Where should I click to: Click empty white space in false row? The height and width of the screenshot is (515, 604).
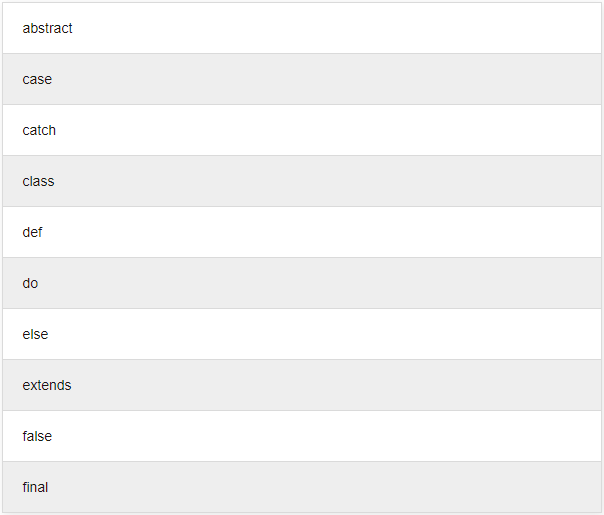click(x=327, y=436)
